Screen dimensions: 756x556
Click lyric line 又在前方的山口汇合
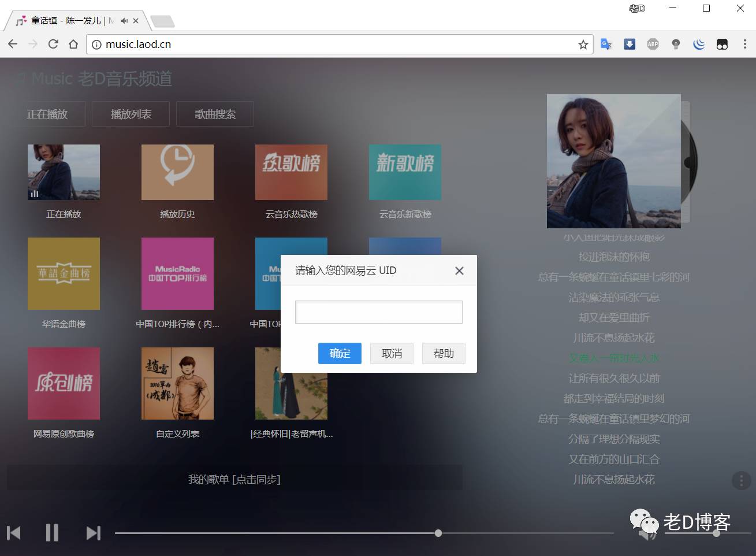pos(614,459)
